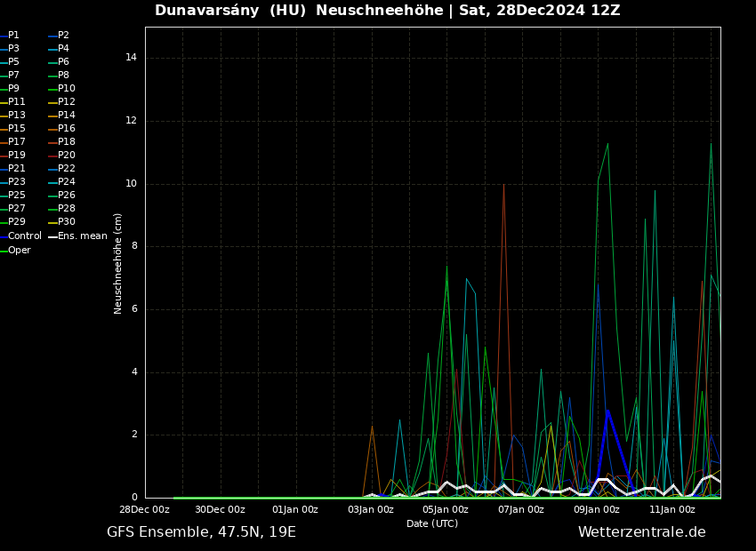This screenshot has height=551, width=756.
Task: Click the P9 legend entry
Action: pyautogui.click(x=13, y=89)
